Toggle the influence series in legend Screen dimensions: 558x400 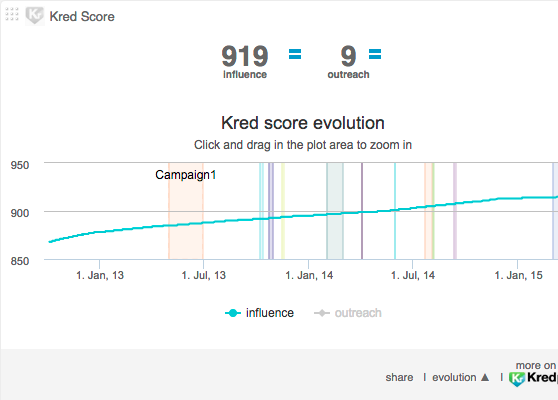[x=259, y=313]
